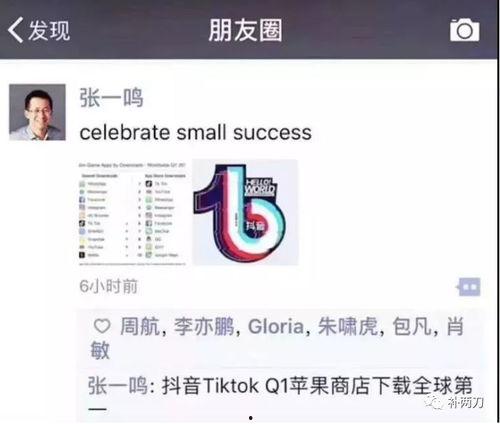
Task: Open Gloria's profile from likes
Action: 276,326
